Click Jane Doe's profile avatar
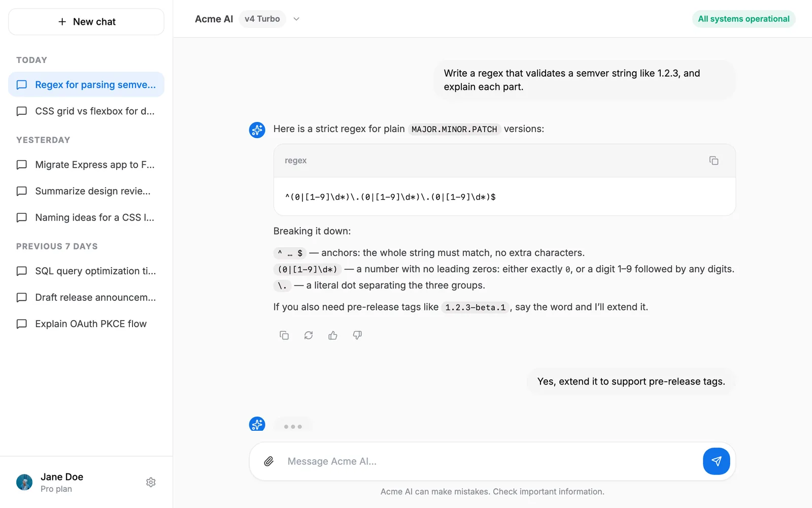 click(24, 482)
